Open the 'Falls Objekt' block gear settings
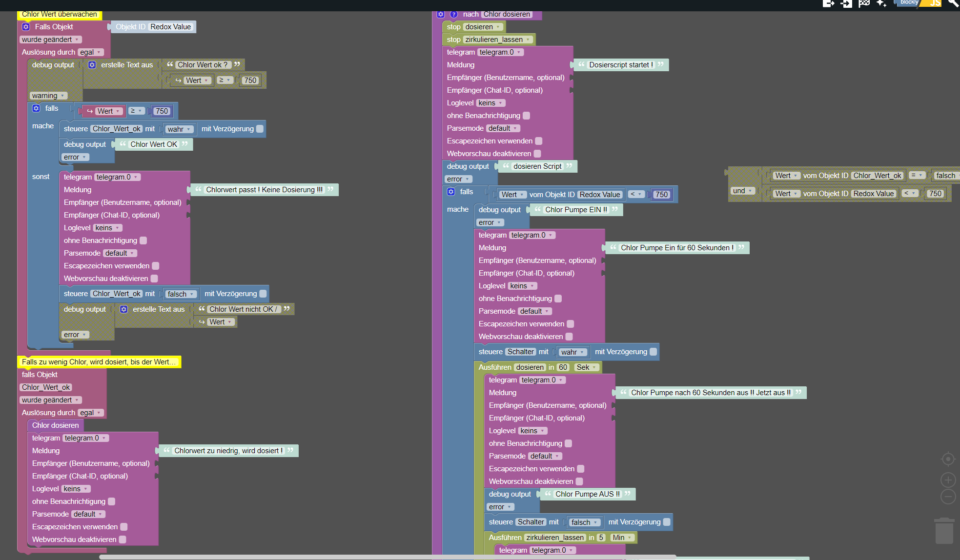Viewport: 960px width, 560px height. click(26, 27)
